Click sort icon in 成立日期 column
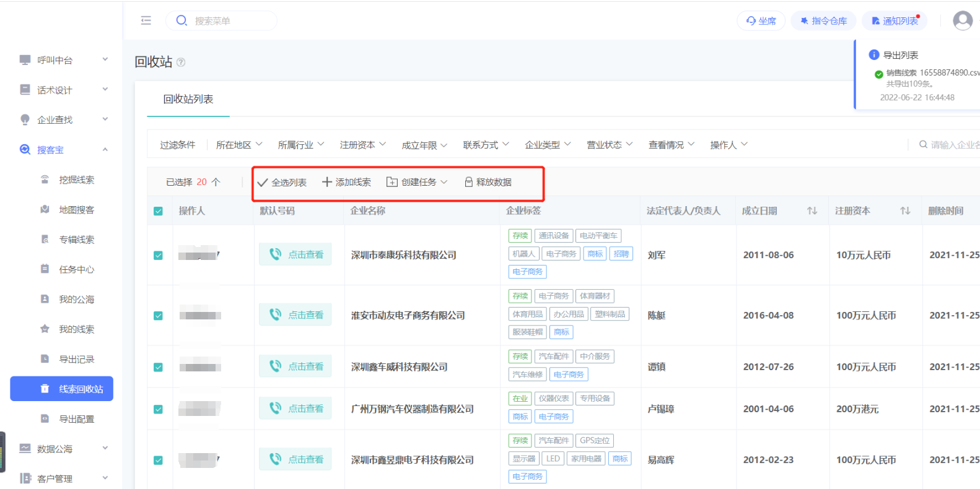980x489 pixels. pyautogui.click(x=812, y=211)
